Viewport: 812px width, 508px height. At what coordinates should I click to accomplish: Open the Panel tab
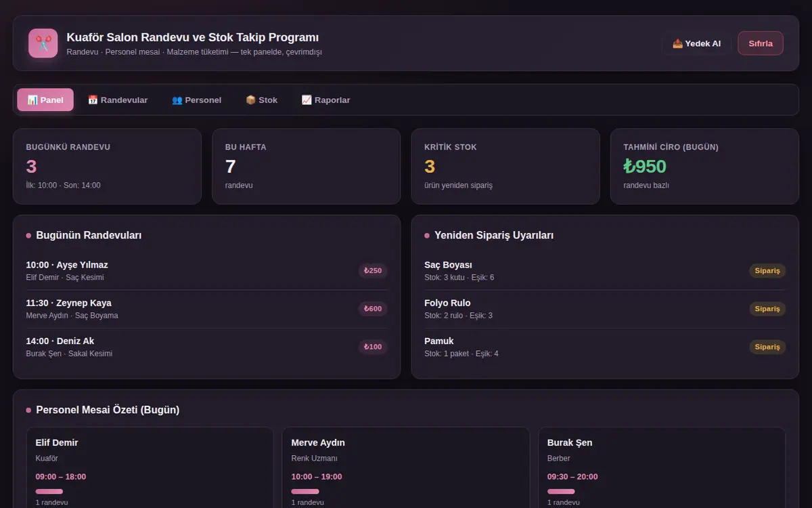pos(45,100)
